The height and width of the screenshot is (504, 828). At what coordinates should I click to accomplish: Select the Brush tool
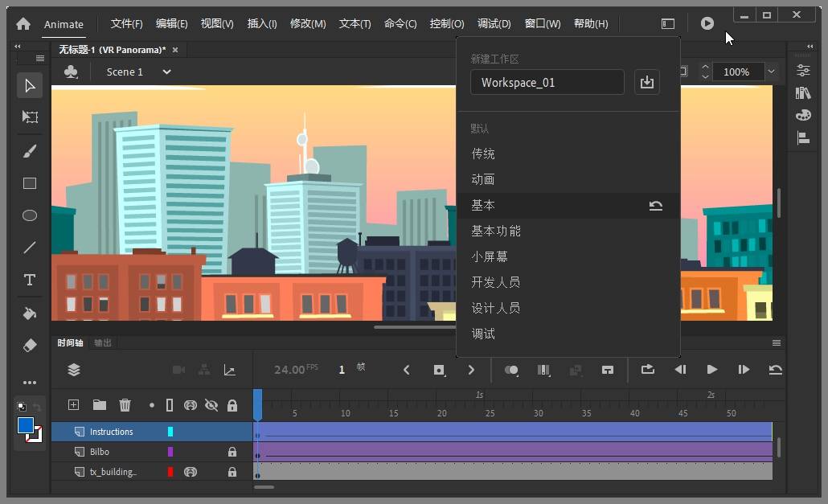coord(30,151)
